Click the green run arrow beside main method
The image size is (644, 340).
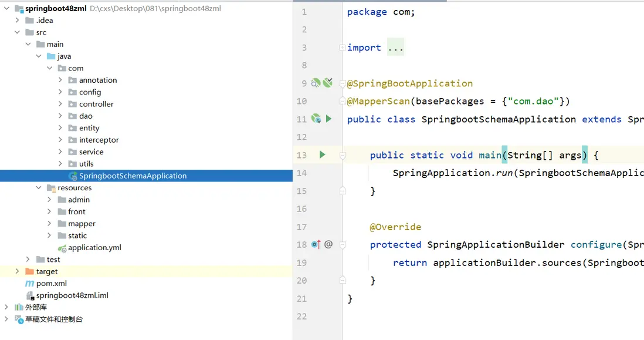[x=322, y=155]
